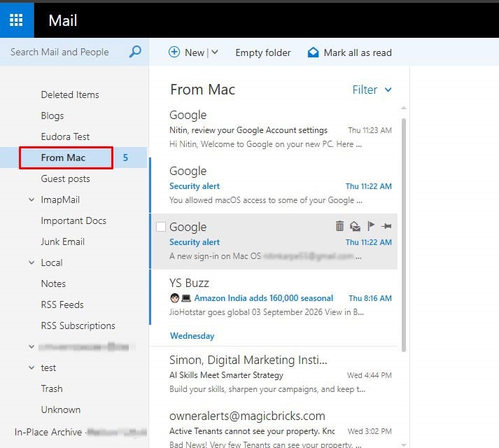Open the Filter dropdown
Screen dimensions: 499x448
[x=372, y=90]
